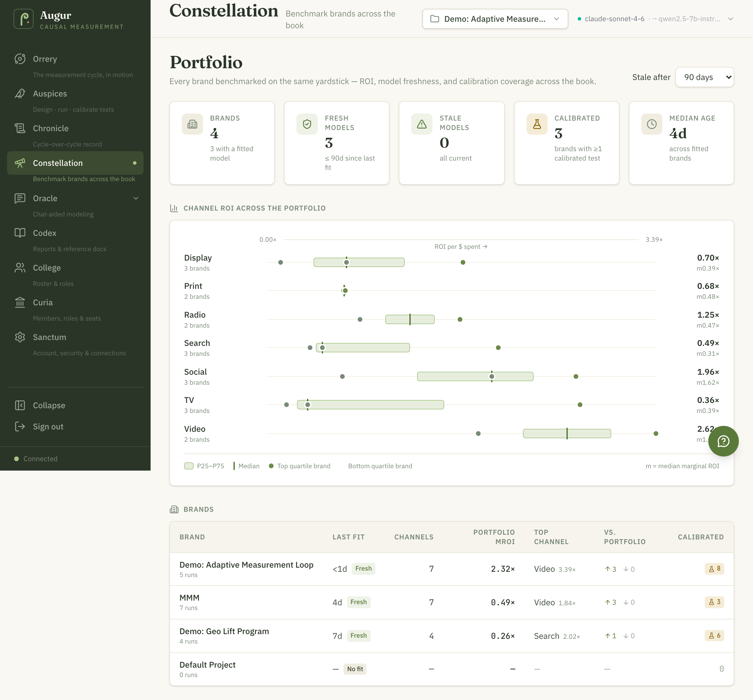Image resolution: width=753 pixels, height=700 pixels.
Task: Open the Codex book icon
Action: point(20,233)
